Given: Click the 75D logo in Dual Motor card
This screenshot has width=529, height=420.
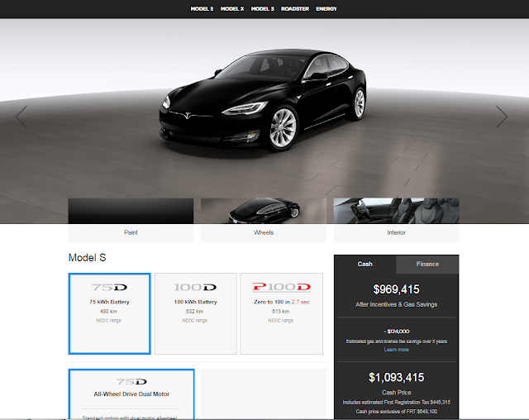Looking at the screenshot, I should (131, 381).
